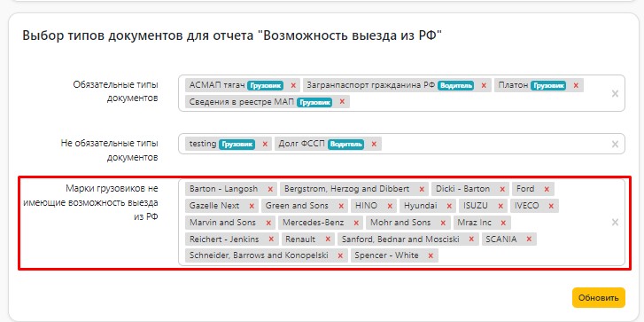Clear all Не обязательные типы документов selections
The image size is (644, 322).
coord(615,144)
